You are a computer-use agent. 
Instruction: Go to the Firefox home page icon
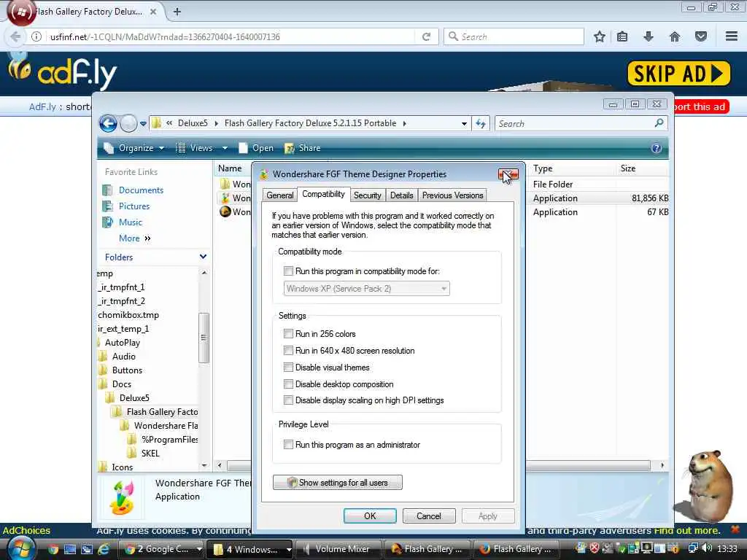[x=674, y=36]
